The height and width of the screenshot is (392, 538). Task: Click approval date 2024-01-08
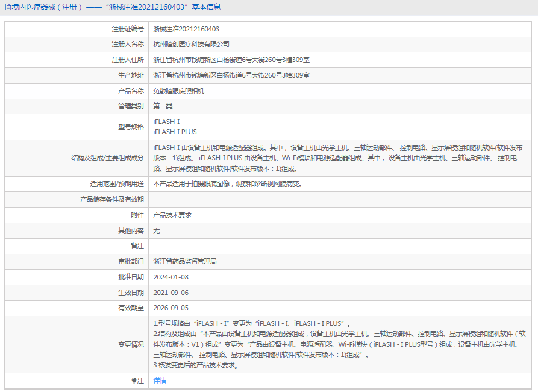[x=170, y=277]
